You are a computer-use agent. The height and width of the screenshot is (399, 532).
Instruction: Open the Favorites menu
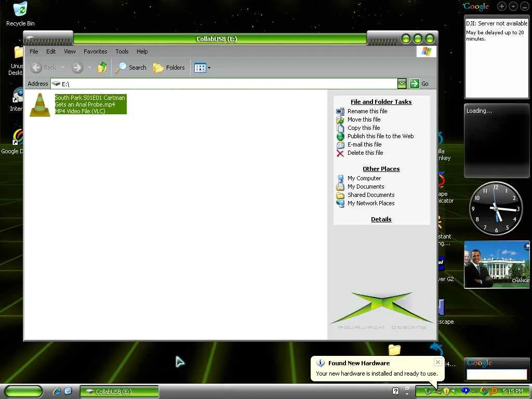pyautogui.click(x=96, y=51)
